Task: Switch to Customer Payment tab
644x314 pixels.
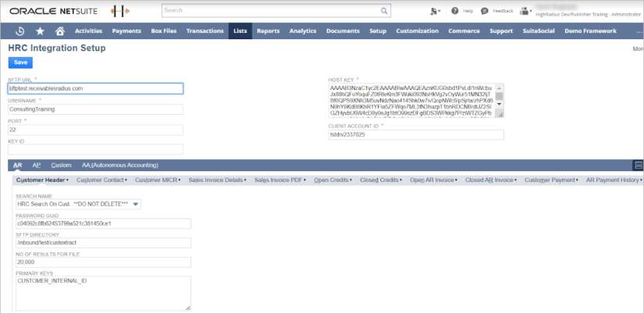Action: click(552, 180)
